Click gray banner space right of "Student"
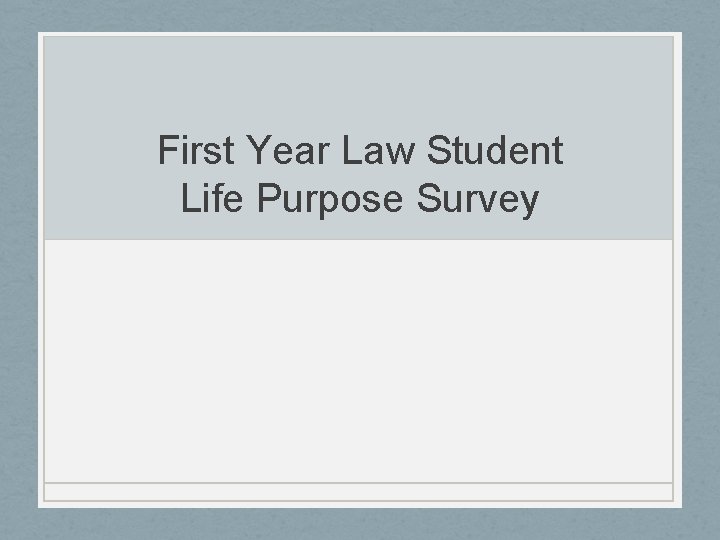 tap(620, 152)
